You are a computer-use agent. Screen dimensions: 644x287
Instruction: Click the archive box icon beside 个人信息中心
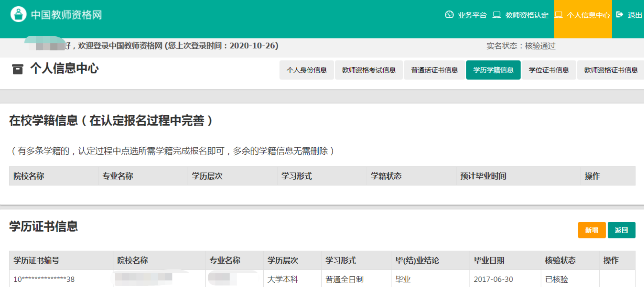coord(18,69)
